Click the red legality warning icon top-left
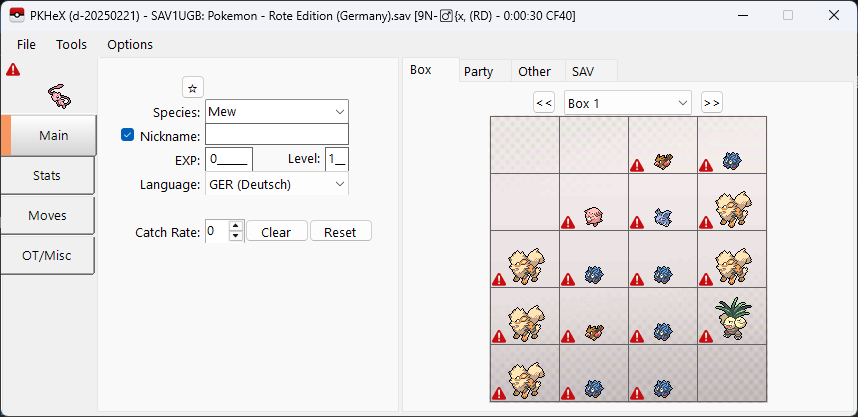858x417 pixels. tap(13, 70)
